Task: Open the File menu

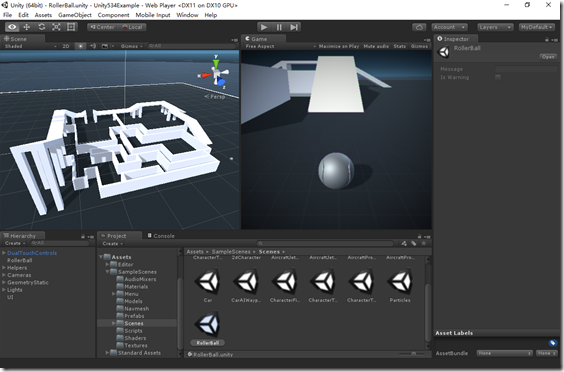Action: pos(7,15)
